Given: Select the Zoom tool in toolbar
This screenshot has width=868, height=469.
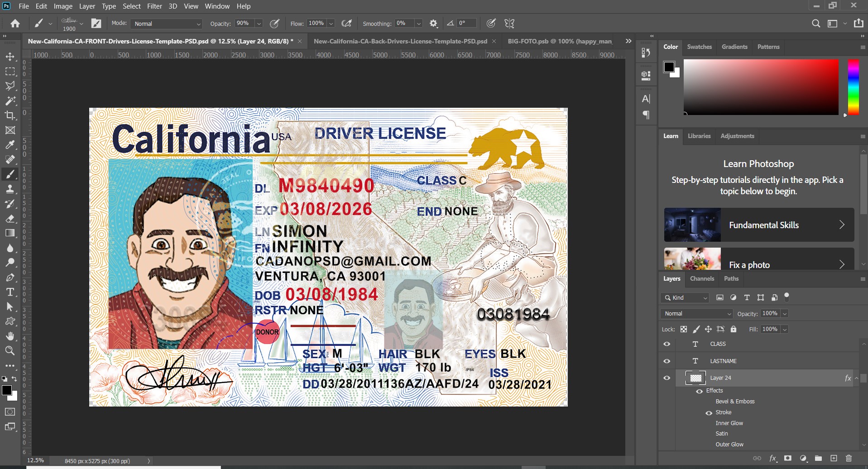Looking at the screenshot, I should [x=10, y=351].
